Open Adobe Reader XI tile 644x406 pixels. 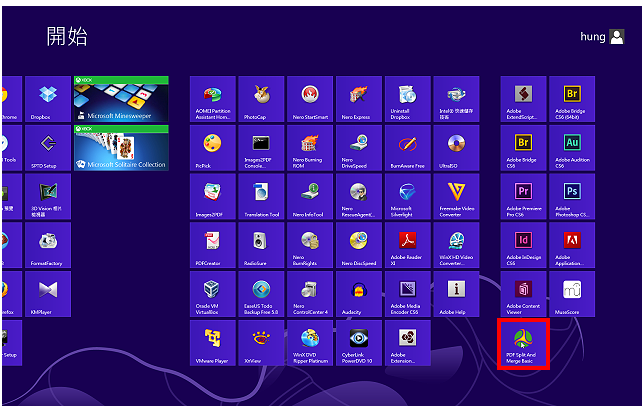[x=408, y=245]
